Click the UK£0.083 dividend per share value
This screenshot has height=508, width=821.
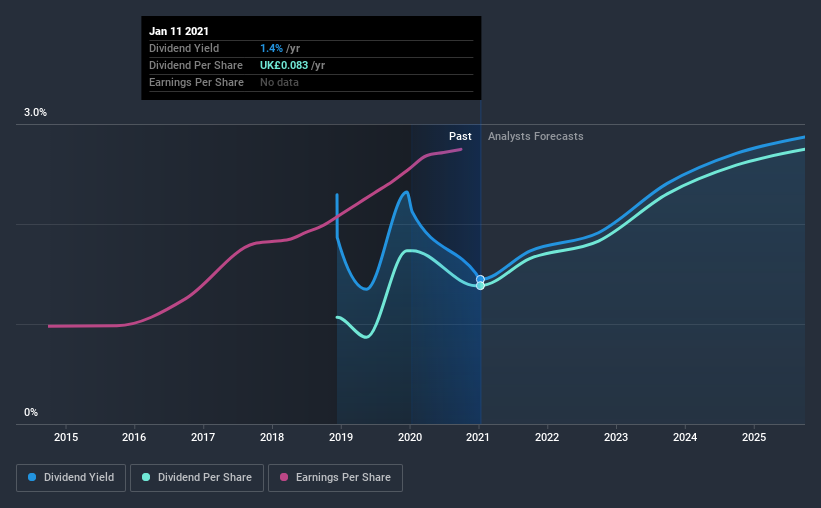click(284, 65)
